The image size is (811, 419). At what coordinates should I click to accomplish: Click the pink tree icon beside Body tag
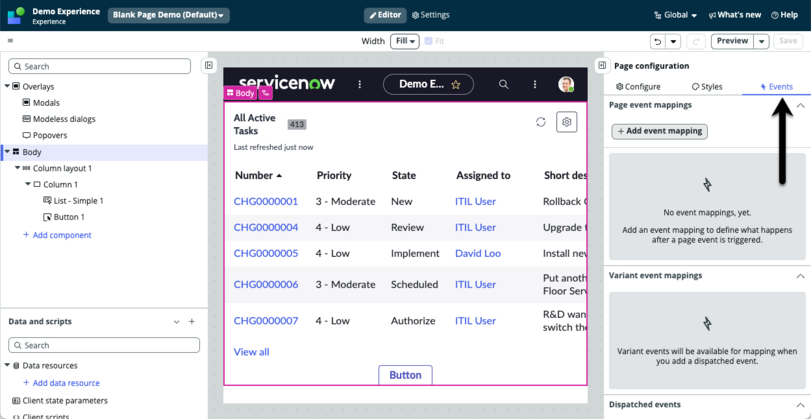(265, 93)
